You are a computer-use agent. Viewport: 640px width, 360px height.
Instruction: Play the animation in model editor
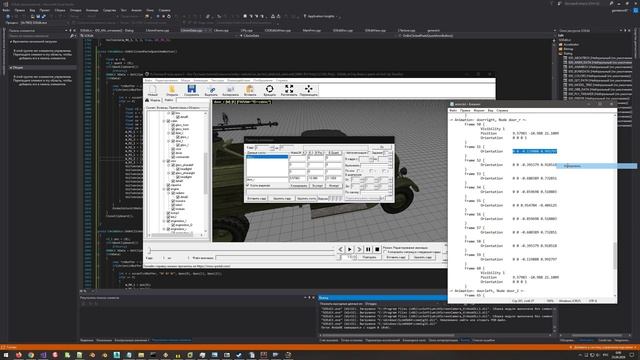click(349, 249)
